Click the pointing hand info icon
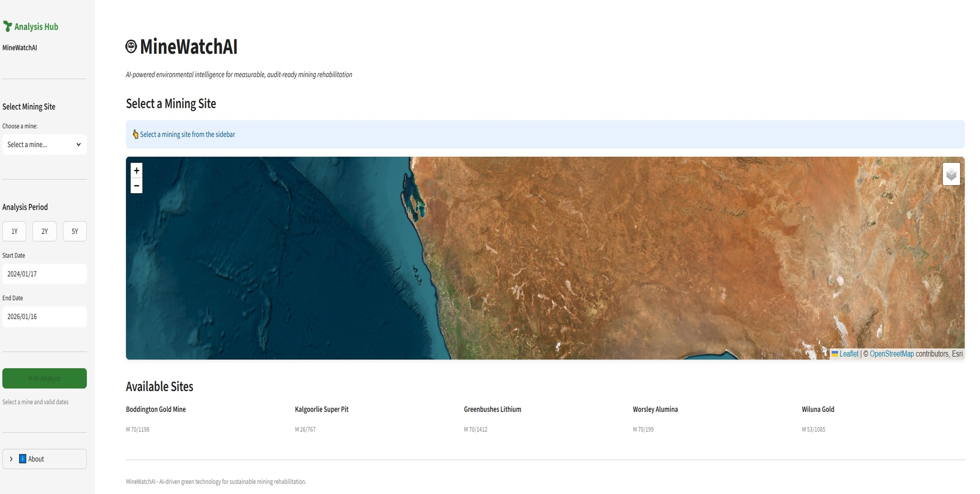 click(x=135, y=134)
